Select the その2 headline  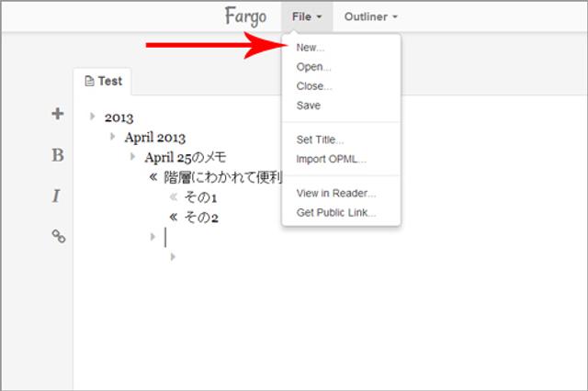pyautogui.click(x=201, y=218)
